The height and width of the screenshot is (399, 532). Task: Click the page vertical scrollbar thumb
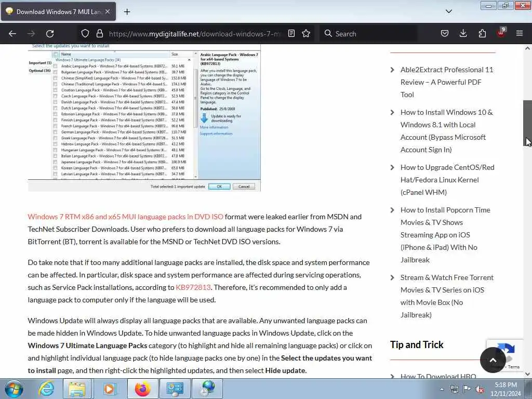pyautogui.click(x=527, y=123)
